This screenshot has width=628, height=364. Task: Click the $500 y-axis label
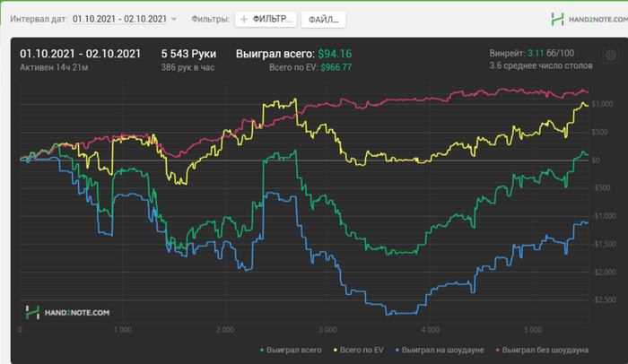(x=599, y=132)
